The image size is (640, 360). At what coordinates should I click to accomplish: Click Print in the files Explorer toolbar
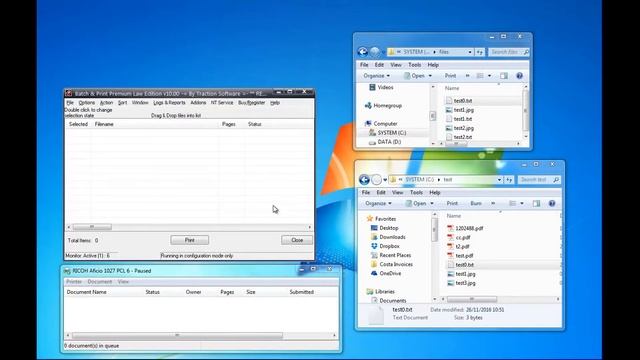tap(450, 76)
